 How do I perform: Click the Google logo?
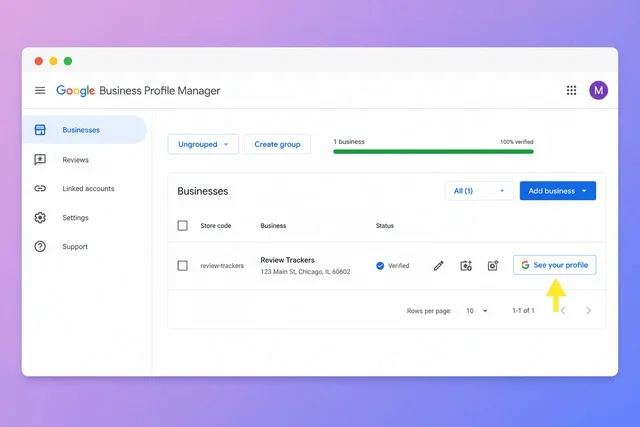76,91
